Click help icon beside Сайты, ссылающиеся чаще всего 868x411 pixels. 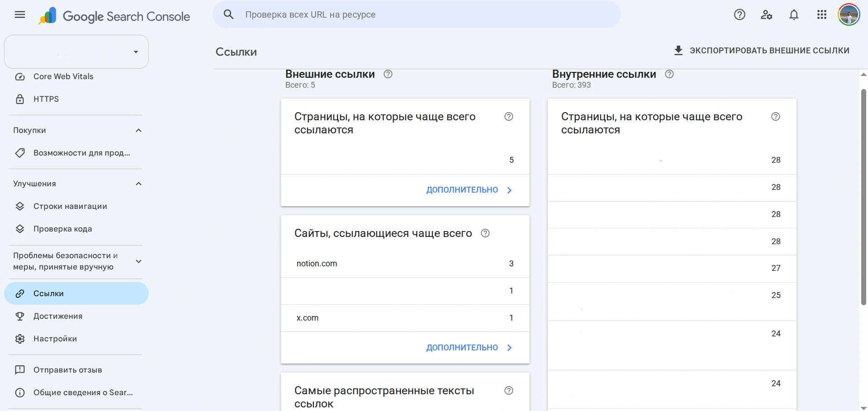[x=485, y=233]
